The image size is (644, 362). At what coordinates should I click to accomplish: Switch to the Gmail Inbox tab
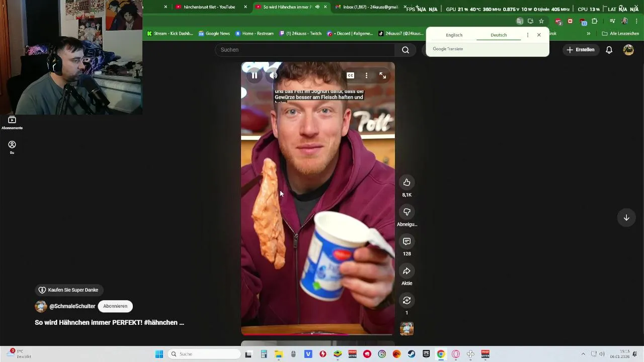[366, 7]
